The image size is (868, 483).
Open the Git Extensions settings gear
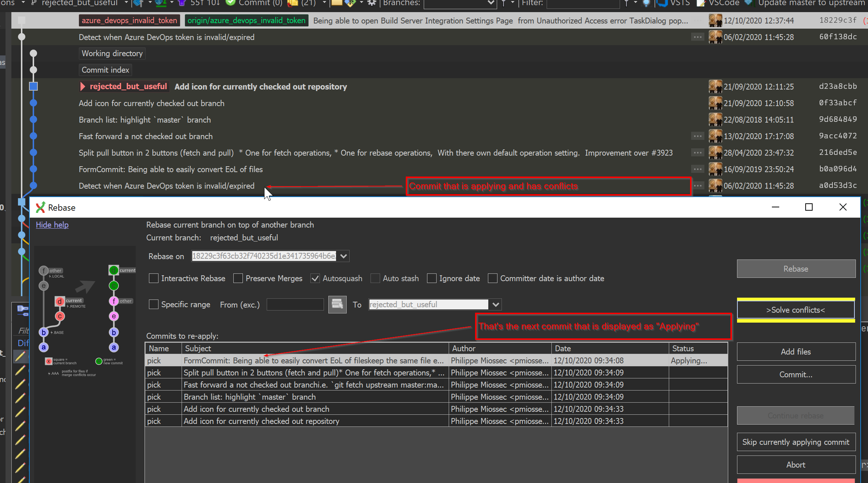(372, 4)
